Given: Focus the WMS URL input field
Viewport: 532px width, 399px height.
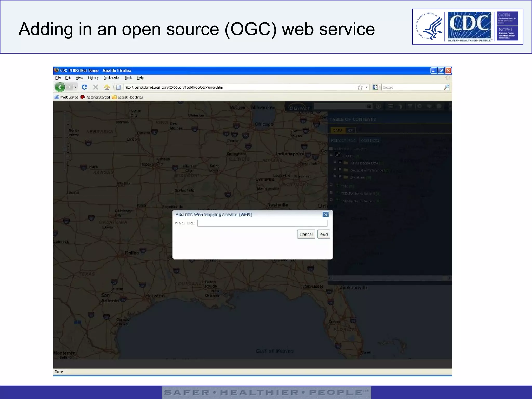Looking at the screenshot, I should pos(262,223).
